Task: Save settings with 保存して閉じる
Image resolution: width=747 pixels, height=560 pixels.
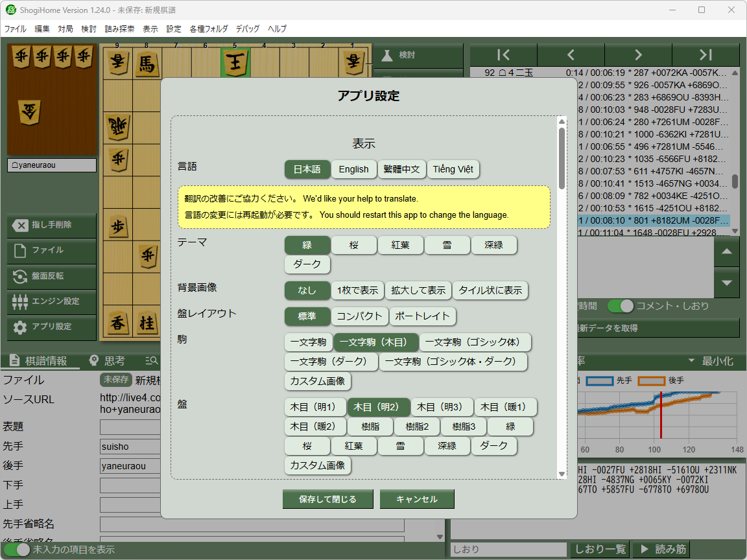Action: [x=327, y=499]
